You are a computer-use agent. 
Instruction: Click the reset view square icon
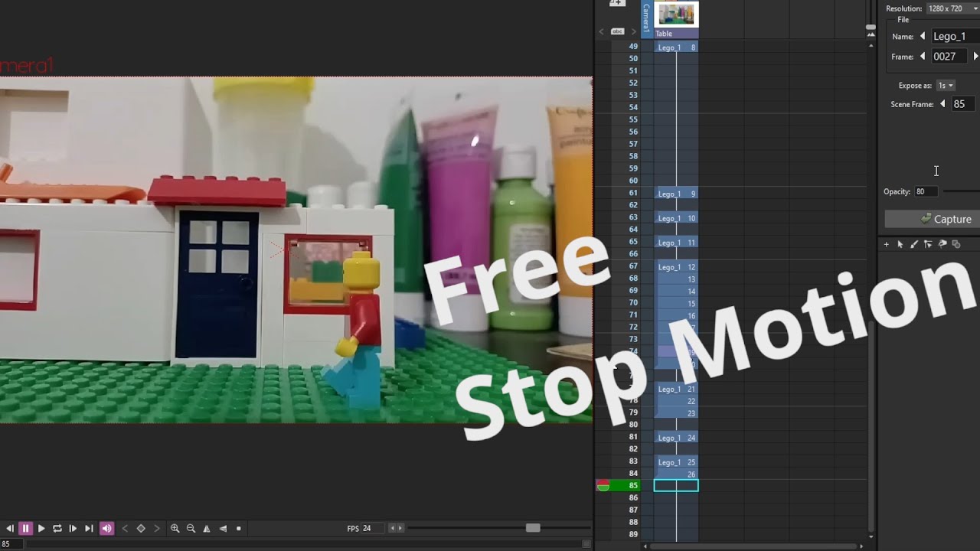[x=239, y=528]
